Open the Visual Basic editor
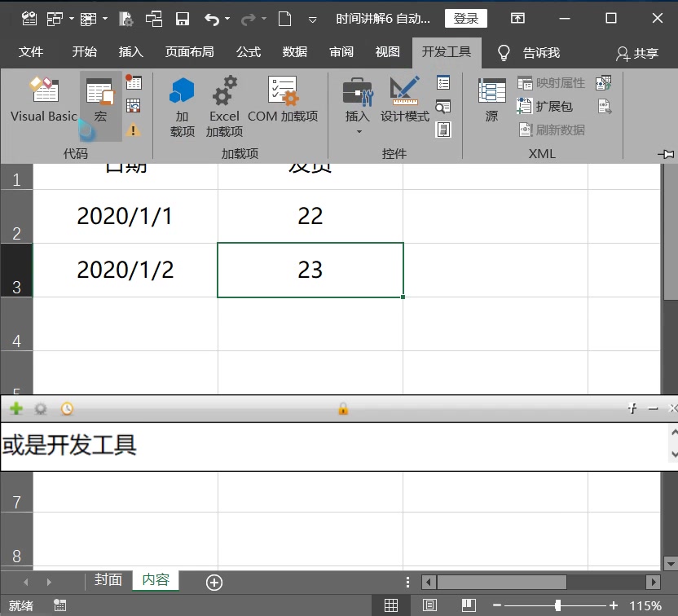Viewport: 678px width, 616px height. click(x=43, y=102)
